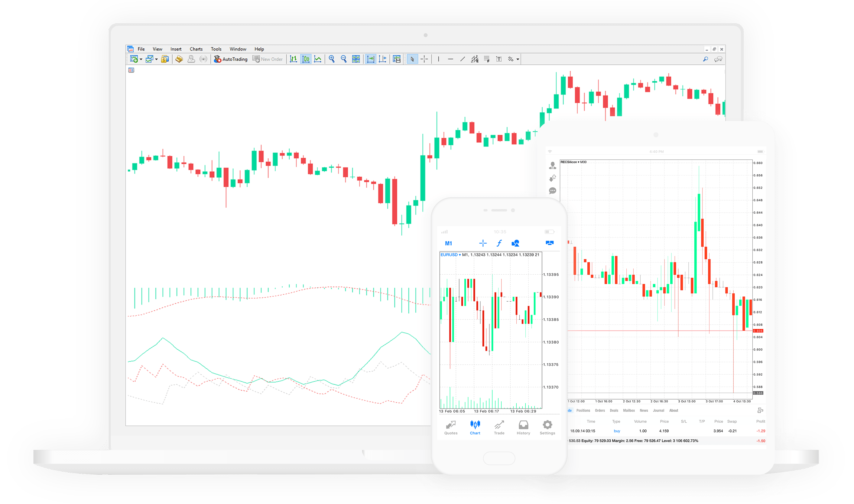854x504 pixels.
Task: Open the Quotes tab on phone
Action: [x=451, y=428]
